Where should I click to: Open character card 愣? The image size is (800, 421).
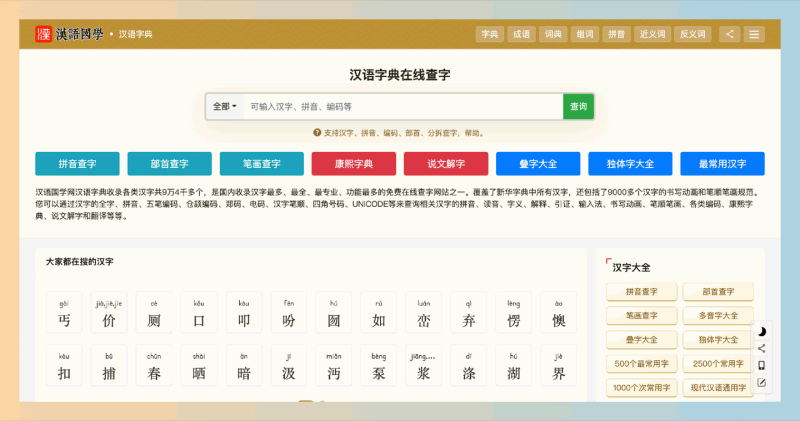pyautogui.click(x=514, y=312)
